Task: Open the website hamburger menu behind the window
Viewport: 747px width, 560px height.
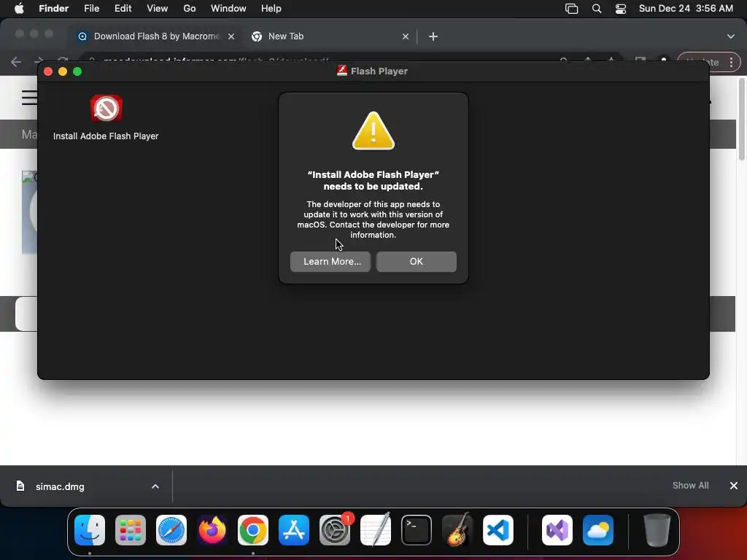Action: 28,98
